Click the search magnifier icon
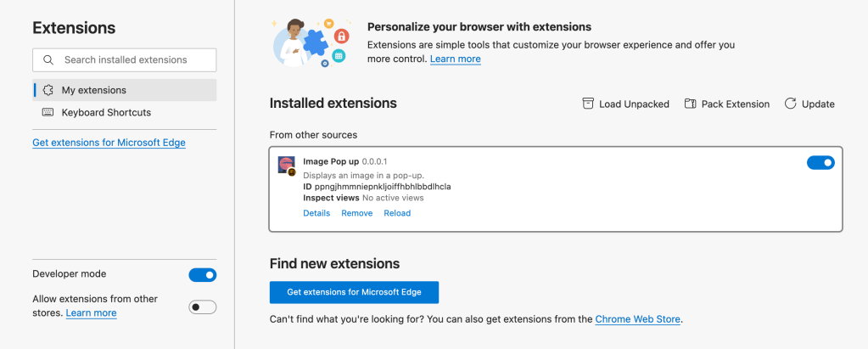Viewport: 868px width, 349px height. click(48, 60)
